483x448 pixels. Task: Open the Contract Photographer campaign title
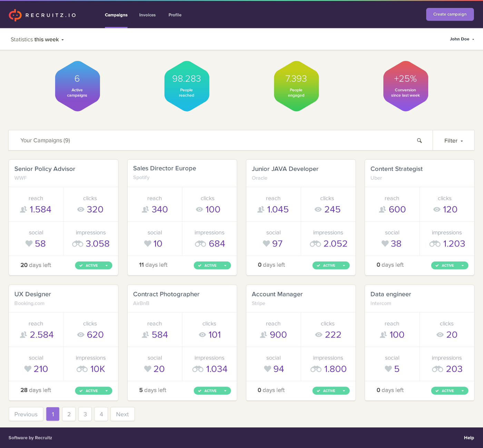(166, 294)
